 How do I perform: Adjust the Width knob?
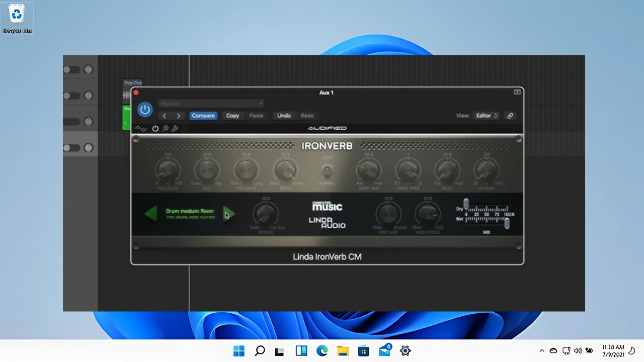click(x=285, y=170)
